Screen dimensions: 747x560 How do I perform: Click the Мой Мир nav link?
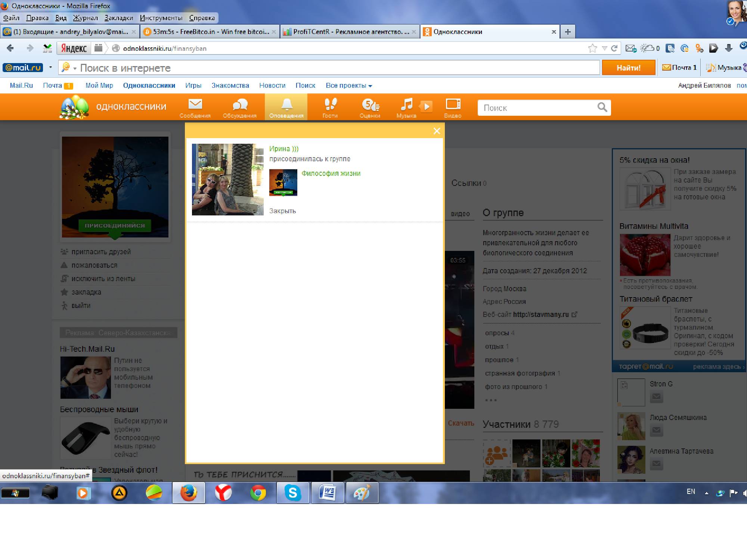99,85
